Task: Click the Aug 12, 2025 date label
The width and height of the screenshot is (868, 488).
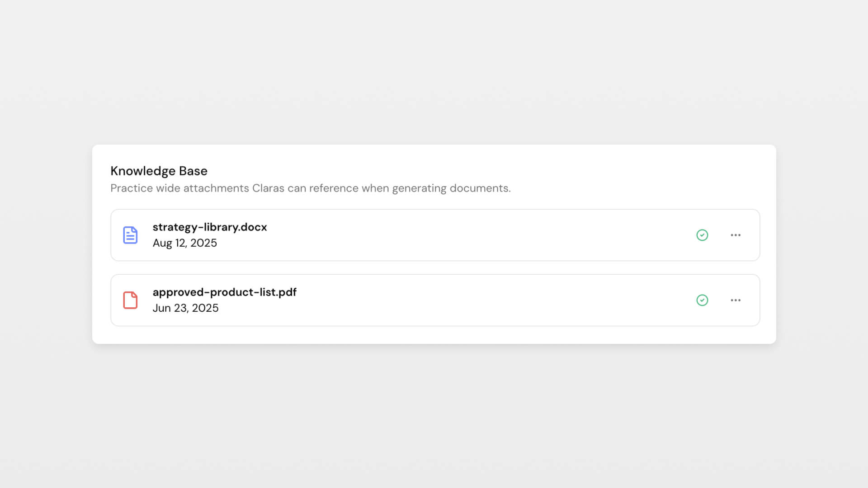Action: coord(185,243)
